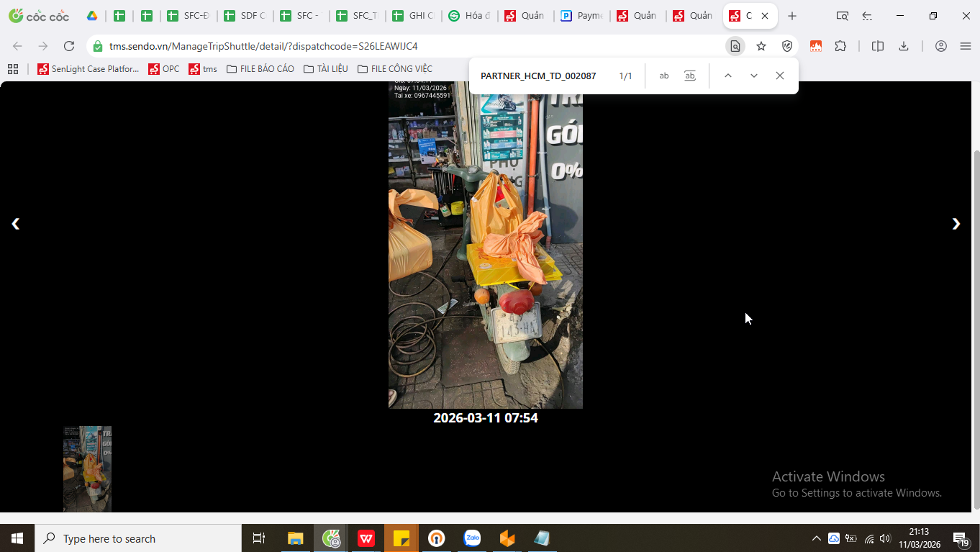Toggle split-view sidebar icon
Image resolution: width=980 pixels, height=552 pixels.
click(878, 46)
